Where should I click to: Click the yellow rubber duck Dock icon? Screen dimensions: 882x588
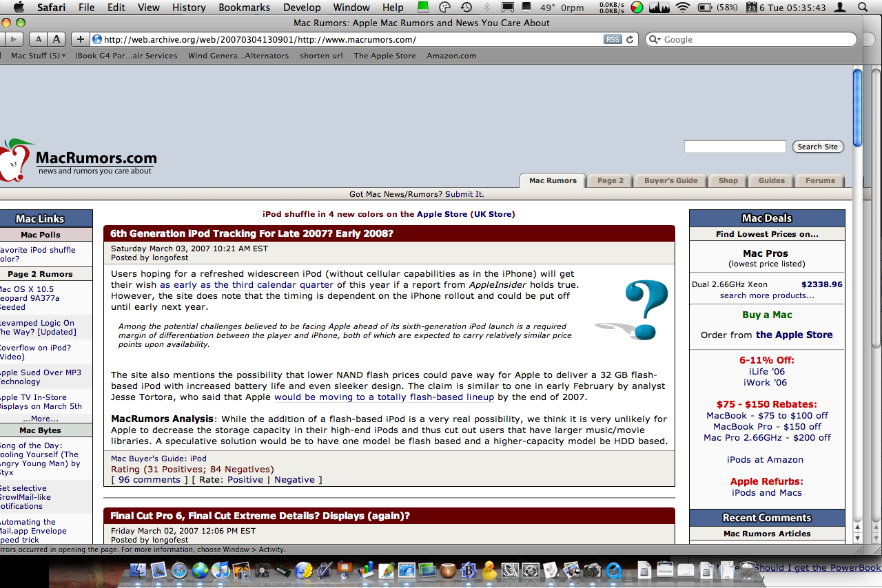[x=489, y=571]
